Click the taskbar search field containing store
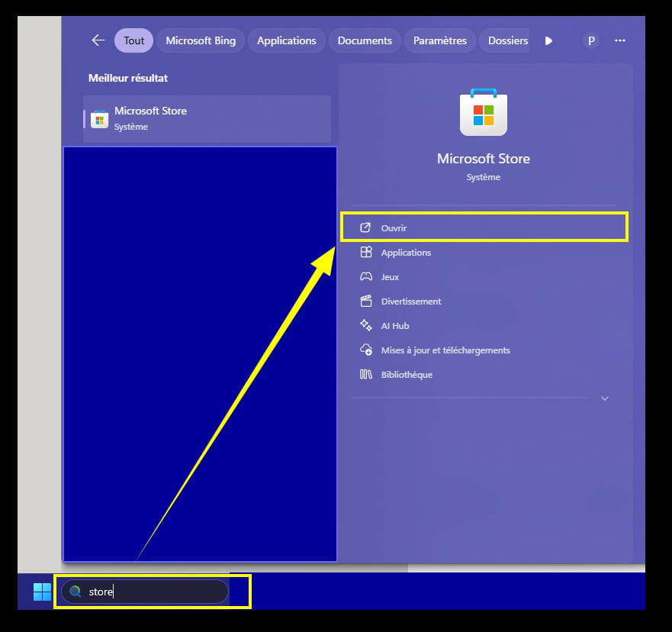 pyautogui.click(x=145, y=592)
